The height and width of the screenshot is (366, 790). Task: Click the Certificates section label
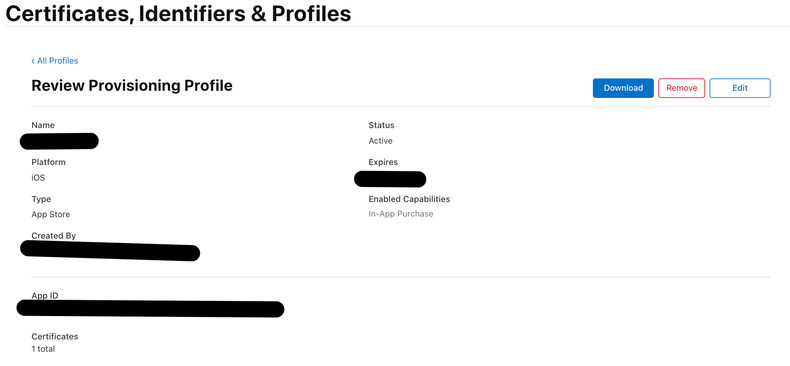click(55, 336)
